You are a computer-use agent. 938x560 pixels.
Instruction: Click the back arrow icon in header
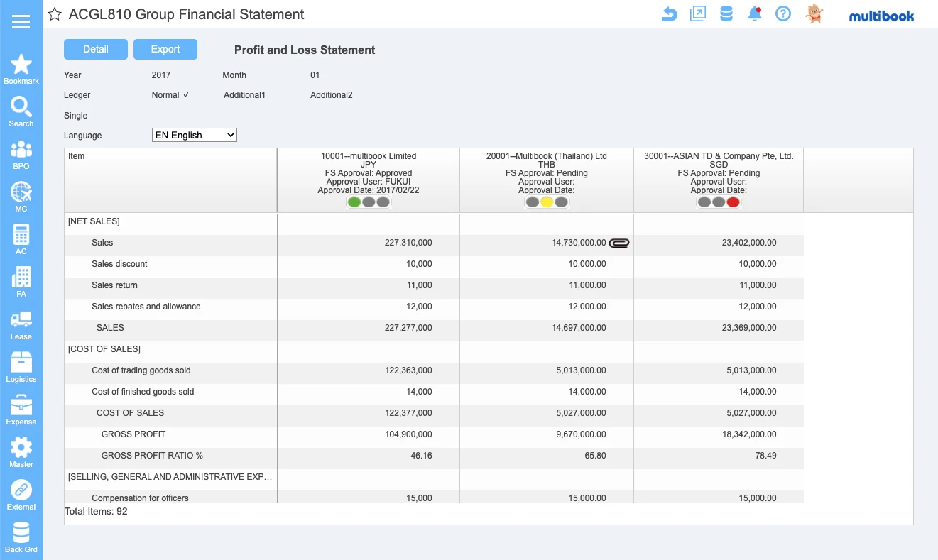tap(669, 14)
